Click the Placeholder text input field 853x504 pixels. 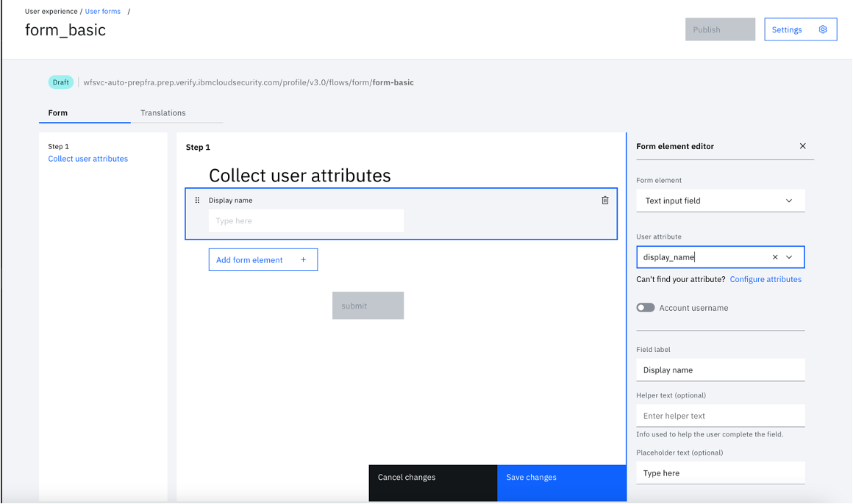(x=720, y=473)
